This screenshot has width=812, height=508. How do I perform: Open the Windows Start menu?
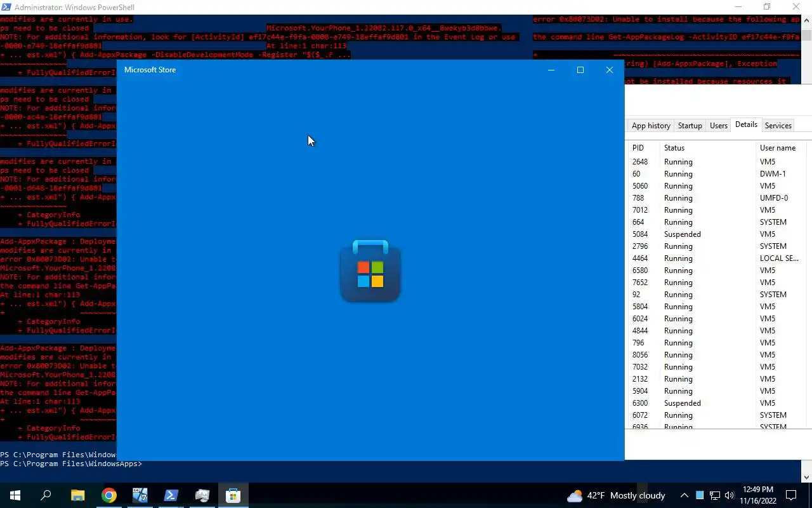point(15,495)
